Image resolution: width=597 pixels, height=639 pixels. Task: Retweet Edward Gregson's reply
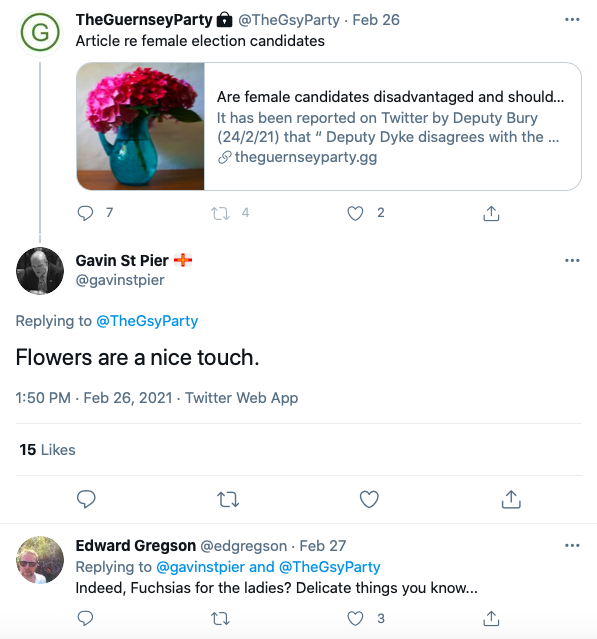pos(220,619)
